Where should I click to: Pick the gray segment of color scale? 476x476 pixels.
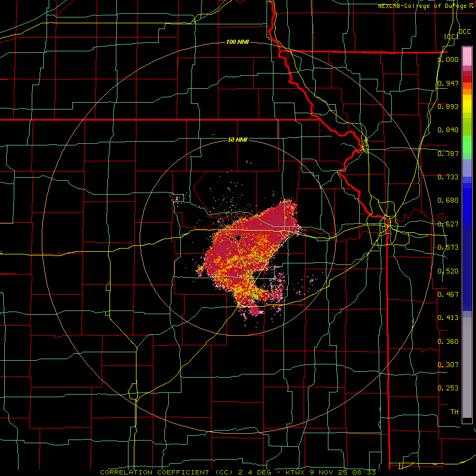pyautogui.click(x=467, y=368)
